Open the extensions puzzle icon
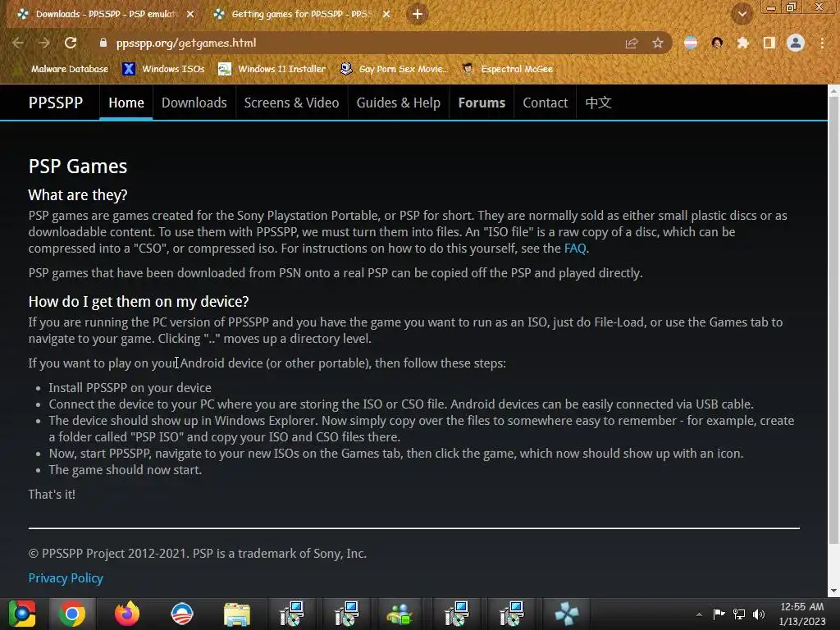Screen dimensions: 840x630 pyautogui.click(x=742, y=43)
